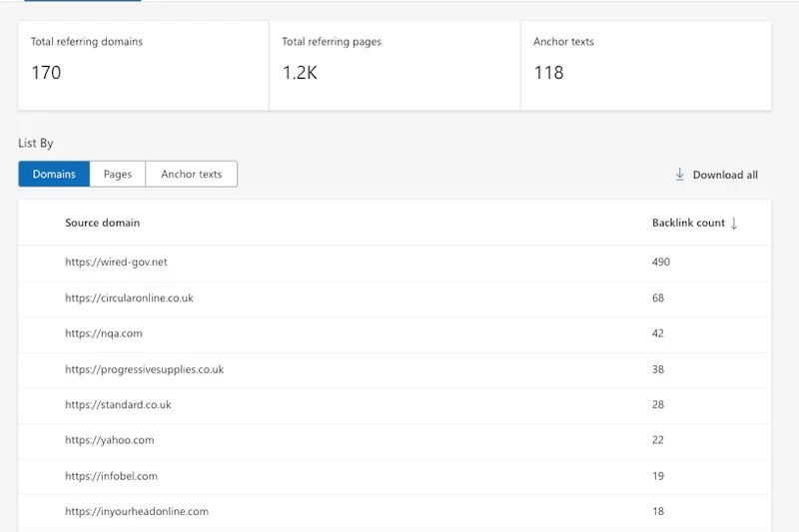Click the 170 referring domains value

(x=46, y=73)
